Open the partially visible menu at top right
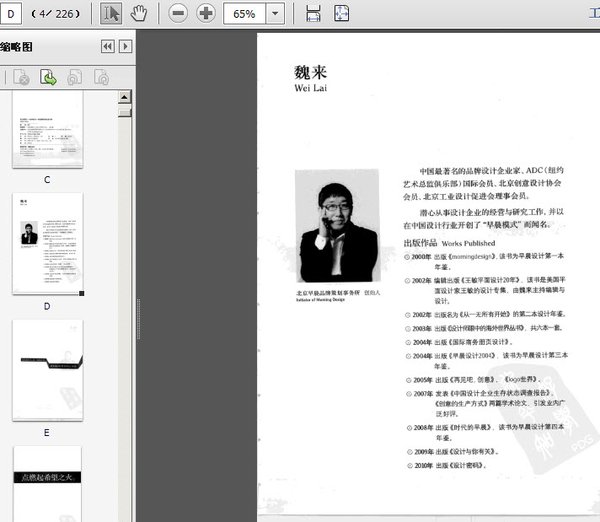 [594, 14]
